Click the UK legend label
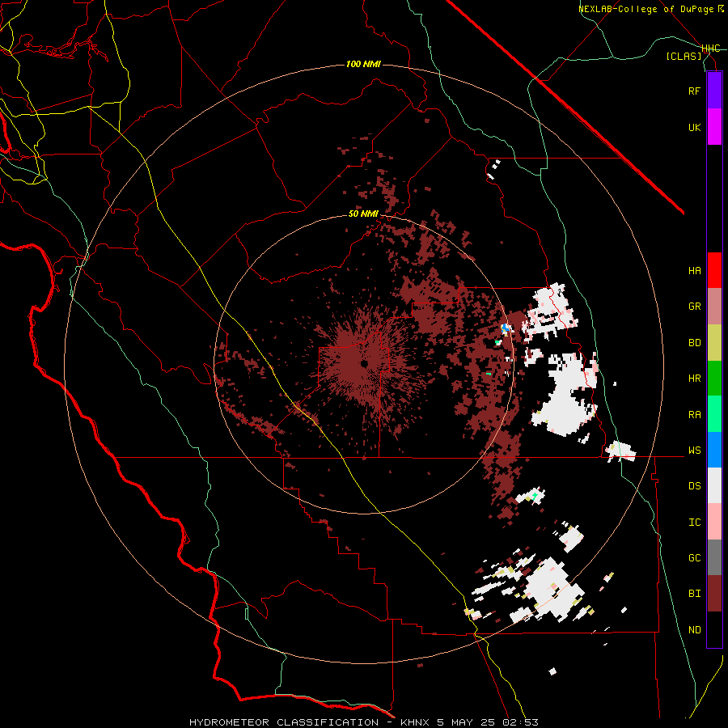728x728 pixels. tap(694, 127)
